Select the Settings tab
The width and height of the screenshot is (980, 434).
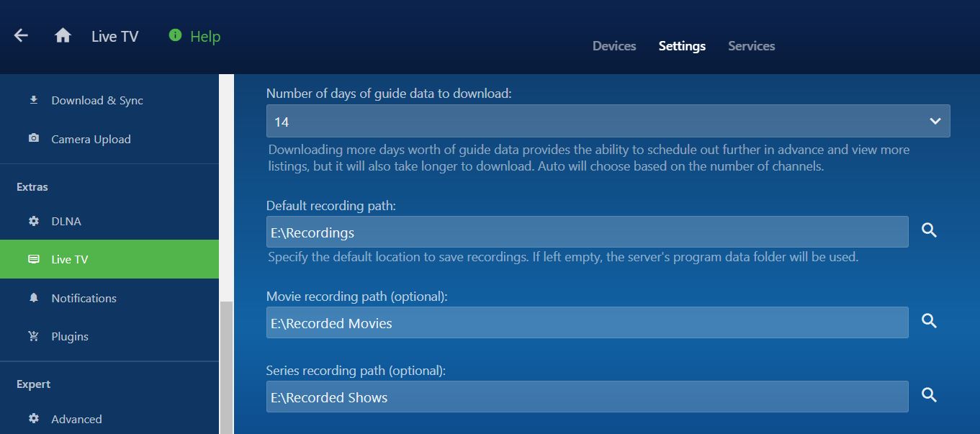(682, 46)
